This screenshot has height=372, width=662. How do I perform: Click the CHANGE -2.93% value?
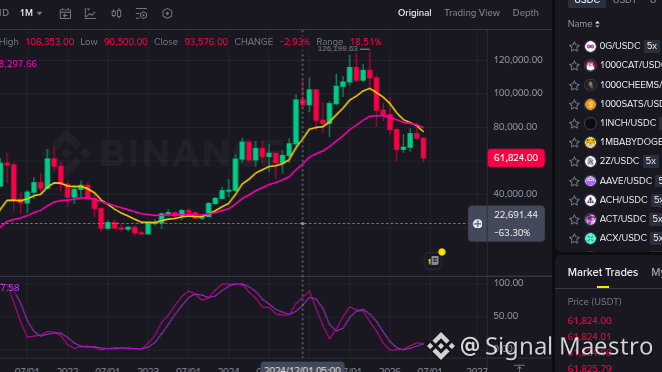click(295, 42)
